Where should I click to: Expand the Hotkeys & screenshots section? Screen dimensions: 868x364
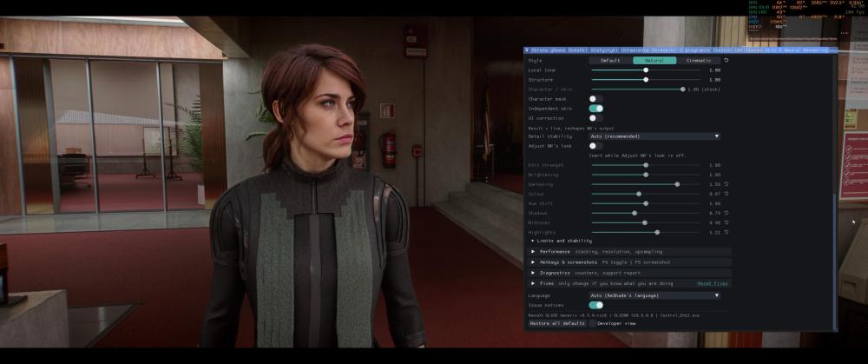pyautogui.click(x=630, y=262)
